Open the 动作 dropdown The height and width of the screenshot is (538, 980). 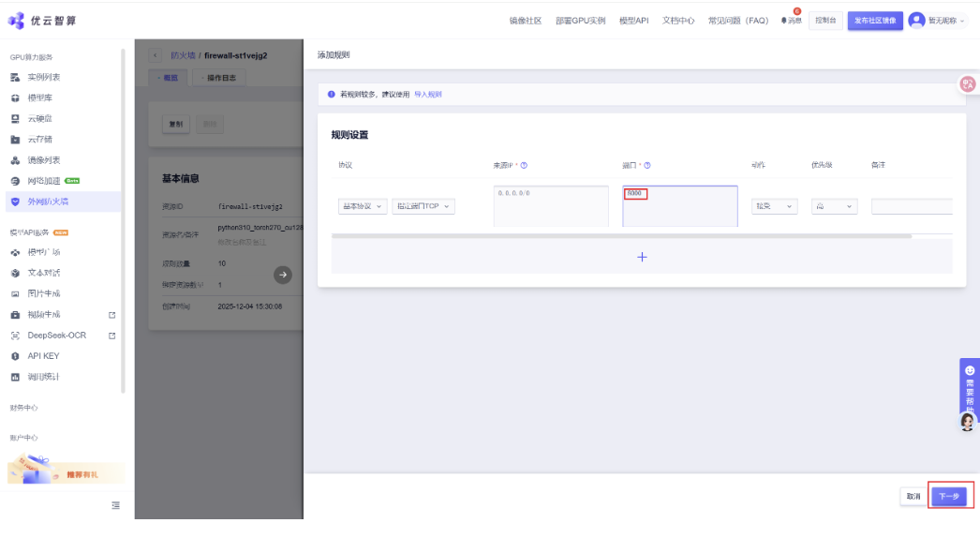(775, 206)
